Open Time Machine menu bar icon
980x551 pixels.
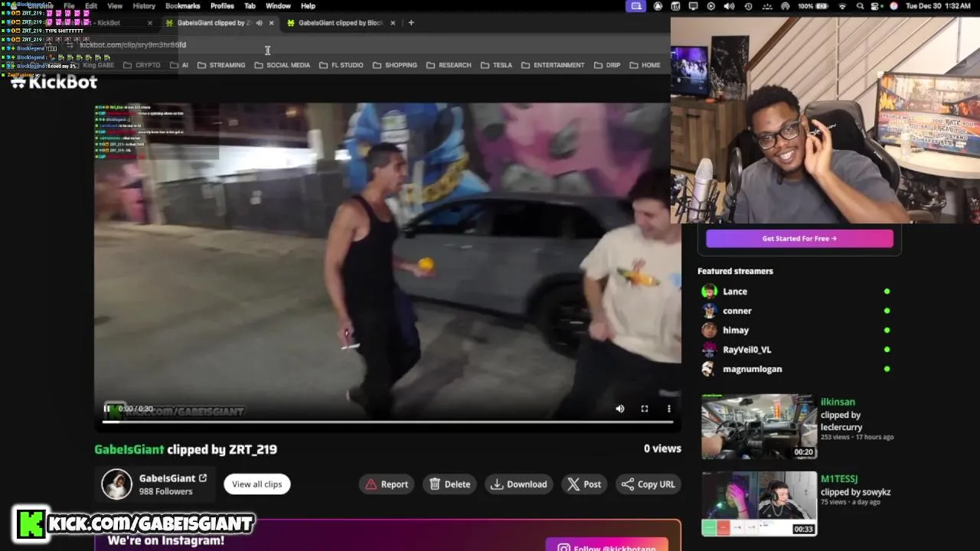[748, 6]
